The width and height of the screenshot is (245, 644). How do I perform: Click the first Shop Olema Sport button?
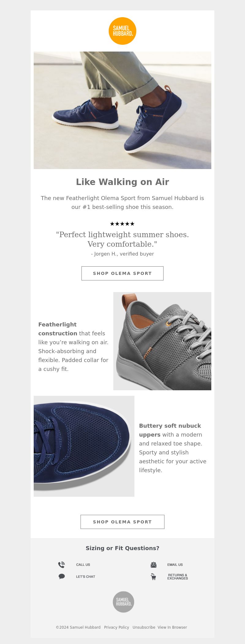point(123,273)
